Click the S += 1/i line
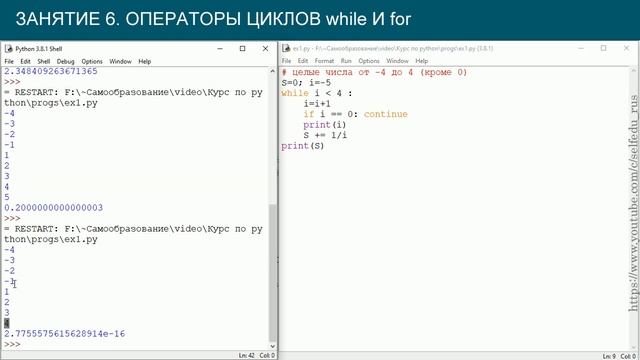Screen dimensions: 640x360 [x=325, y=135]
